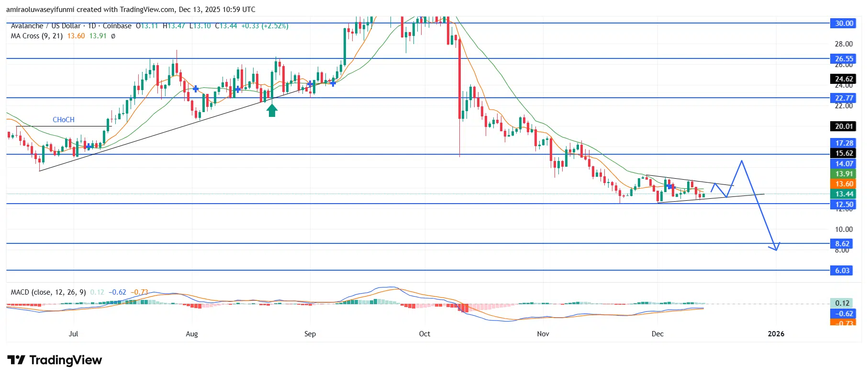Click the blue cross marker in early July

[x=89, y=146]
